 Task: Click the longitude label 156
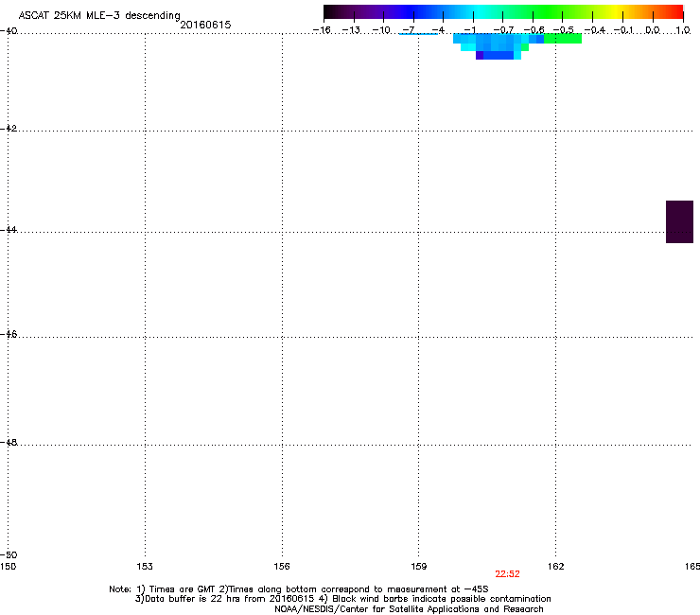[x=282, y=567]
